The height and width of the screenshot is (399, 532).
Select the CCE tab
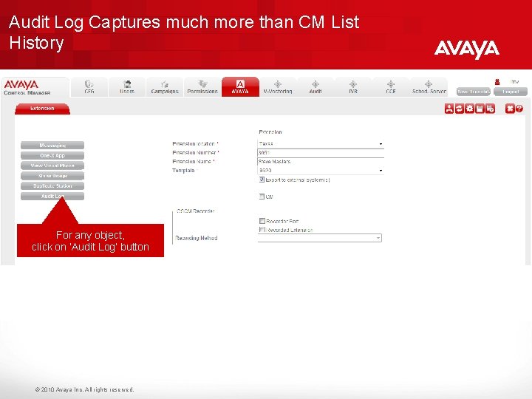391,87
